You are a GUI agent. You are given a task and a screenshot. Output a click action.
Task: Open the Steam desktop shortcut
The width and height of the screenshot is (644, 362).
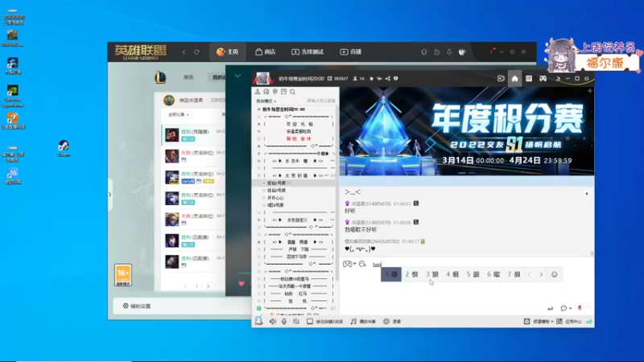[x=64, y=149]
